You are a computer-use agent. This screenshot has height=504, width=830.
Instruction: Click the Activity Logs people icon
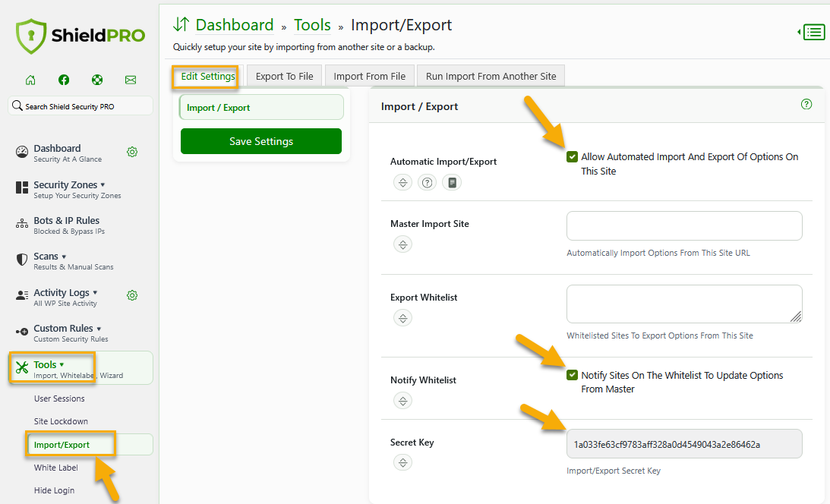click(x=22, y=295)
